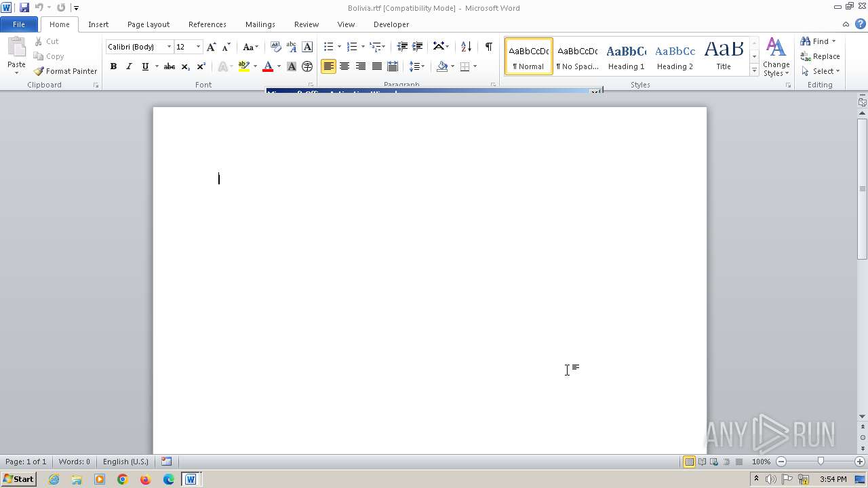
Task: Click the Borders icon
Action: click(465, 66)
